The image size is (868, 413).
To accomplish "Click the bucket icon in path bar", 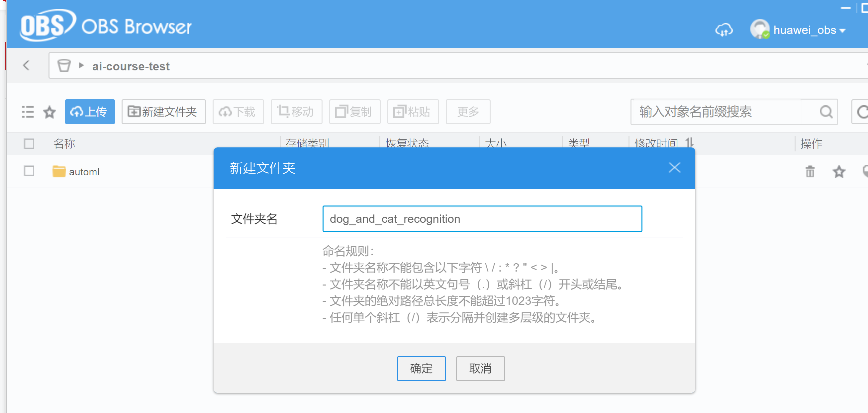I will pos(64,66).
